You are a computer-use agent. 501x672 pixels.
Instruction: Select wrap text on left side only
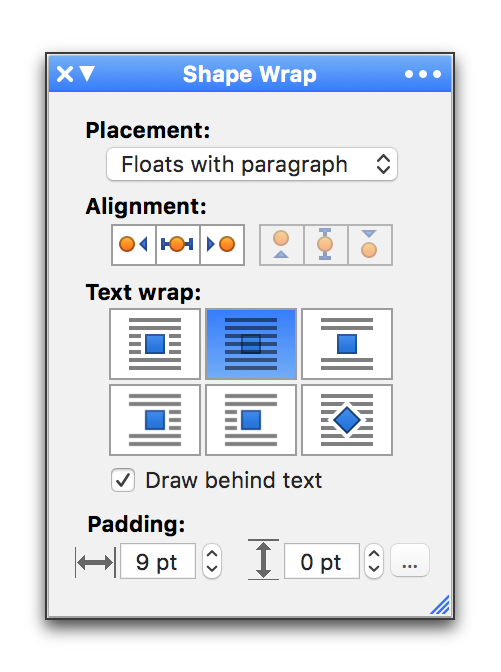[x=251, y=420]
